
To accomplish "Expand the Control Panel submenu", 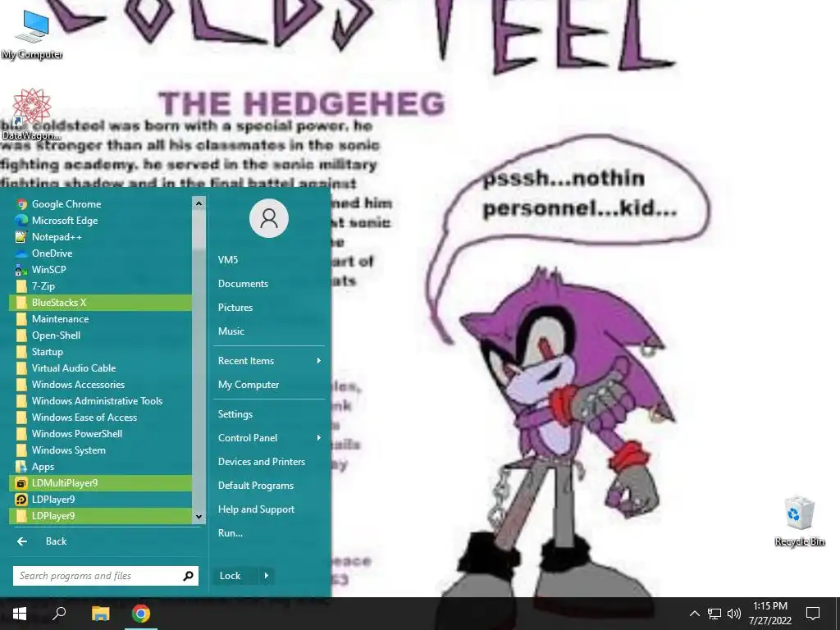I will tap(269, 438).
